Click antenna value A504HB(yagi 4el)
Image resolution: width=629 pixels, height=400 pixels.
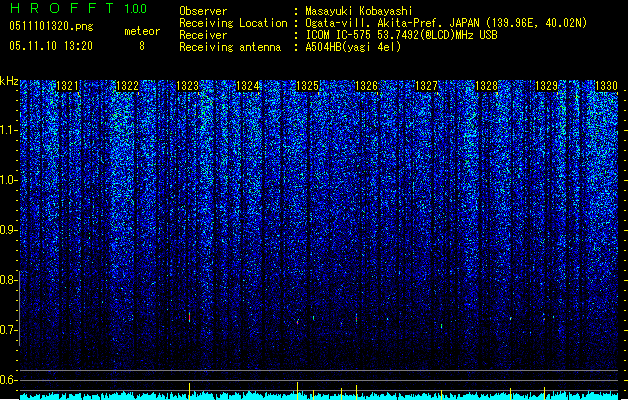[353, 47]
